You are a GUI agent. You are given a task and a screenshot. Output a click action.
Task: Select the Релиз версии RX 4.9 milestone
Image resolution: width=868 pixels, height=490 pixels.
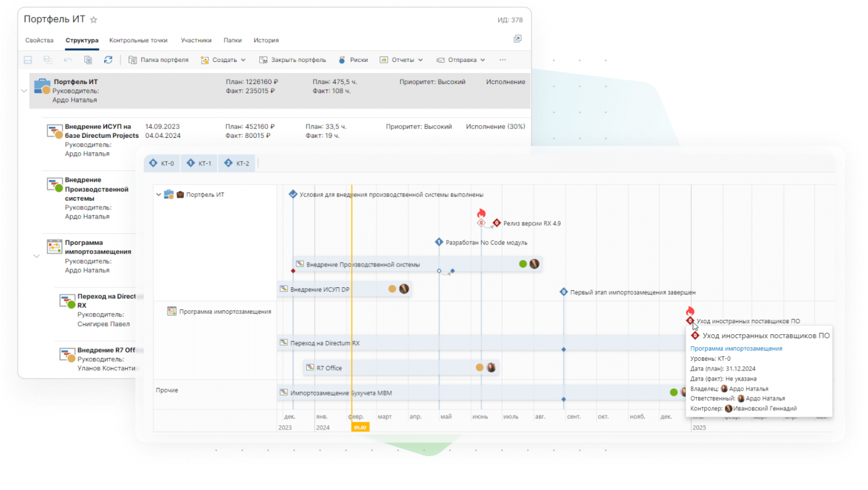[x=497, y=223]
